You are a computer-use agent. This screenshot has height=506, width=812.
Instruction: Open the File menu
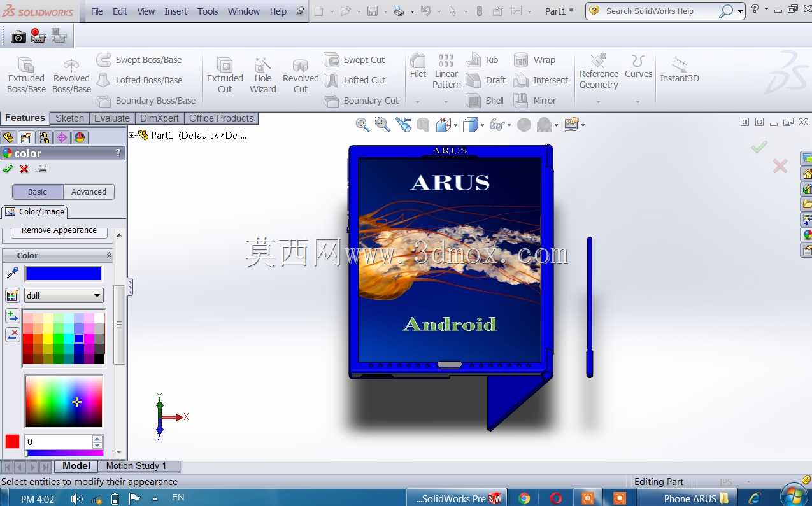(97, 11)
